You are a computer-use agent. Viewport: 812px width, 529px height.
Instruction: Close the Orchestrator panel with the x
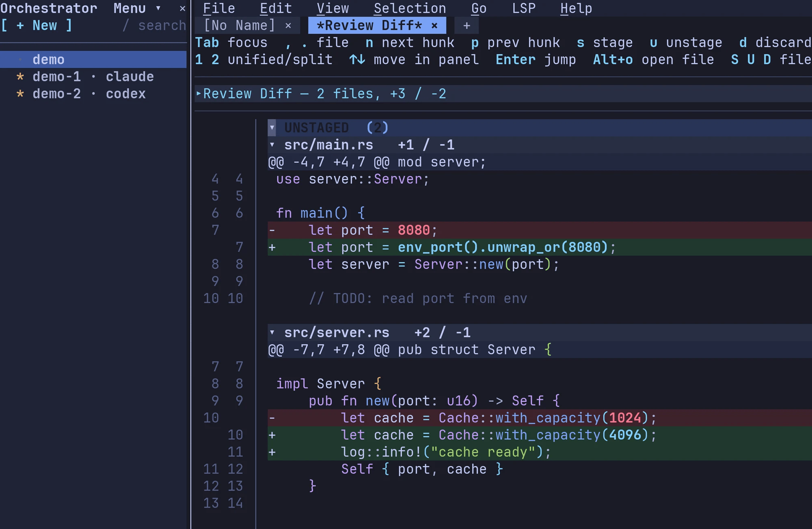coord(182,9)
